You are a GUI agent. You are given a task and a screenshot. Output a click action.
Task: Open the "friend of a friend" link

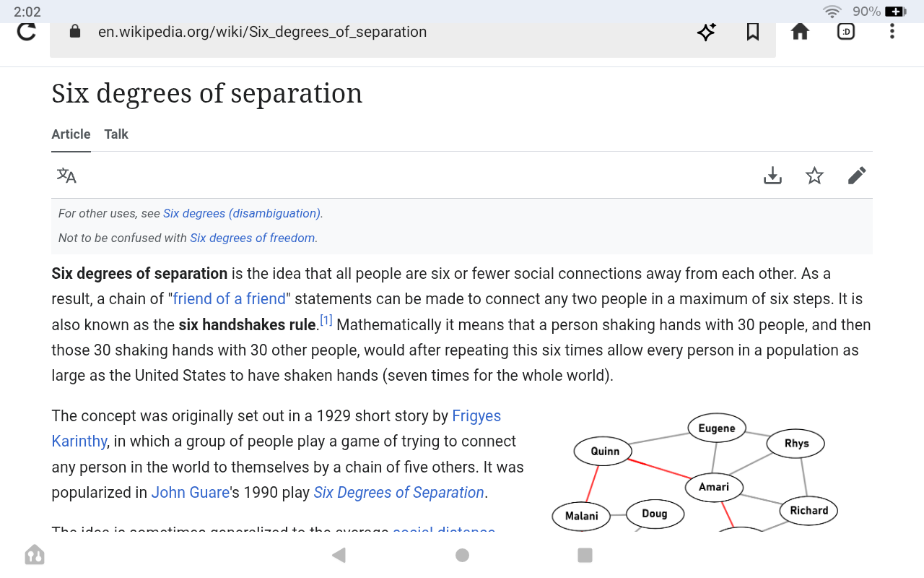point(230,299)
